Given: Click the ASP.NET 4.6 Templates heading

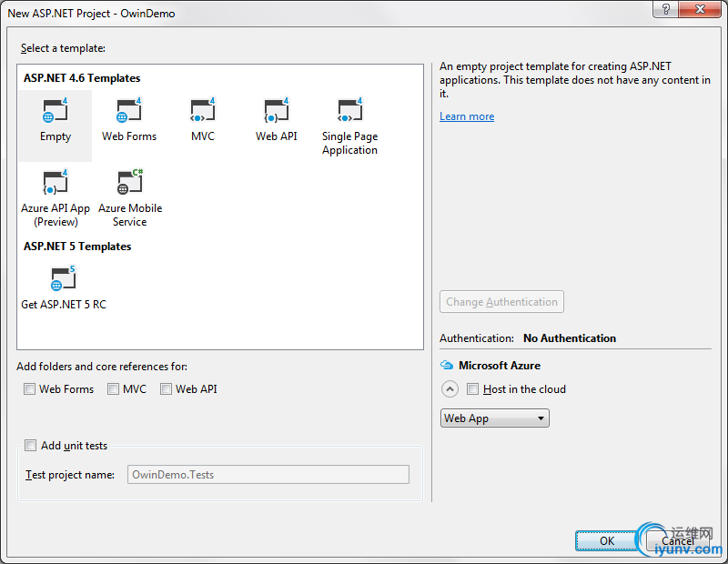Looking at the screenshot, I should tap(82, 78).
